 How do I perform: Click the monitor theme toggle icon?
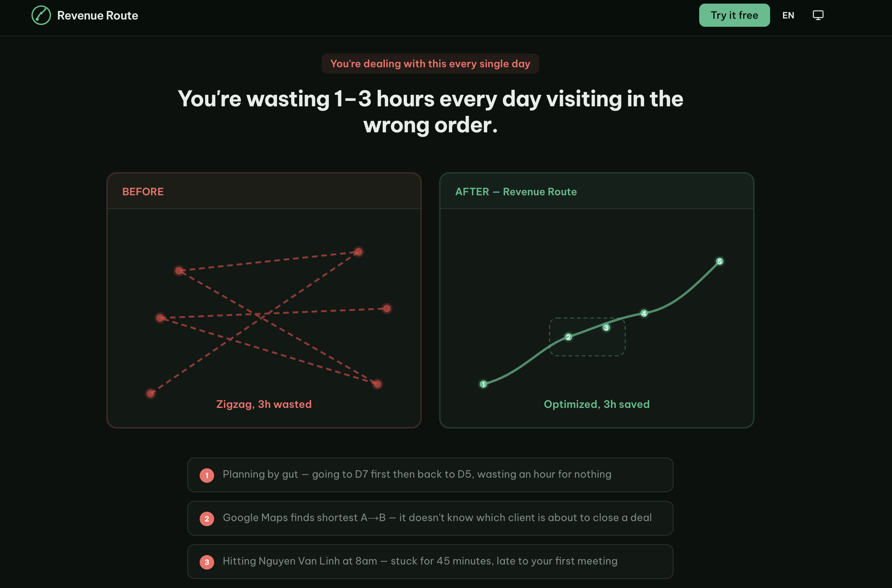tap(818, 16)
